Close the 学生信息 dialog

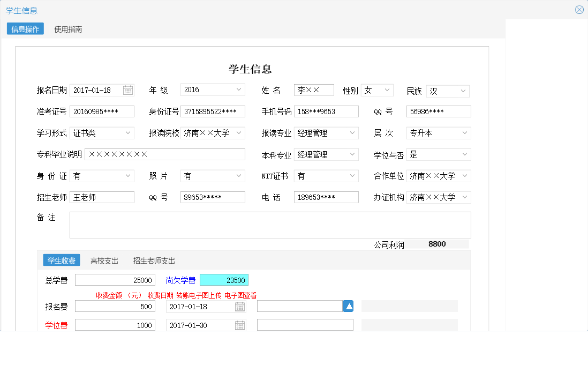click(x=579, y=9)
